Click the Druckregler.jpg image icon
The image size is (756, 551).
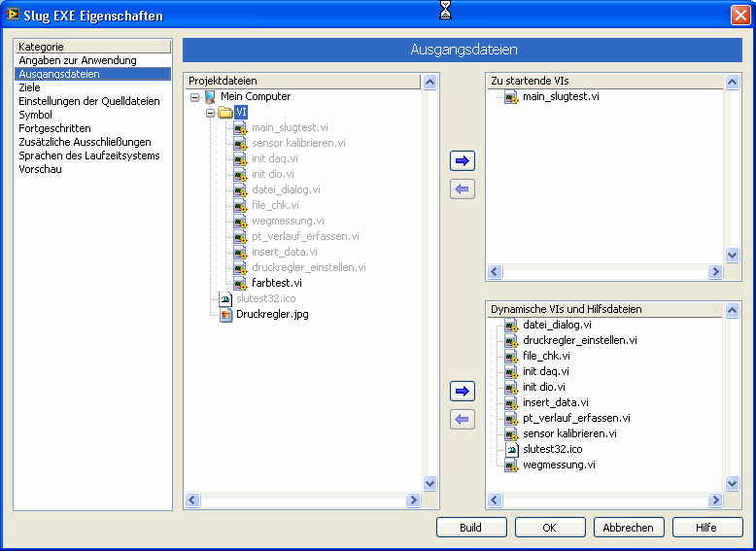(x=225, y=314)
